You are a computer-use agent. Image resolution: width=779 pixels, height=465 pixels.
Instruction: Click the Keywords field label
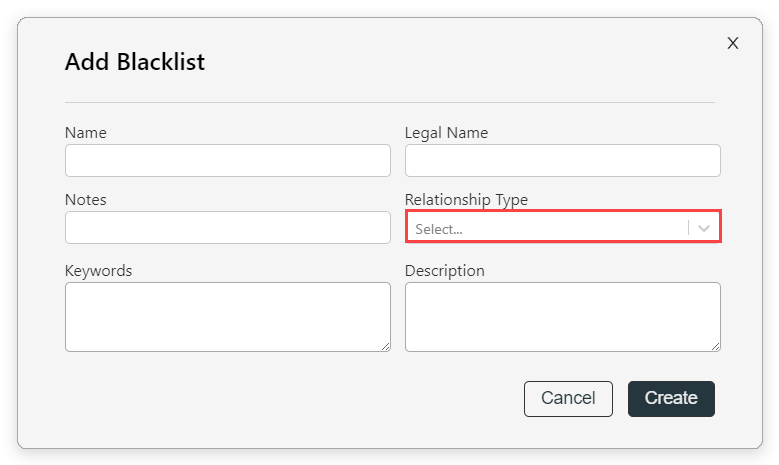98,271
